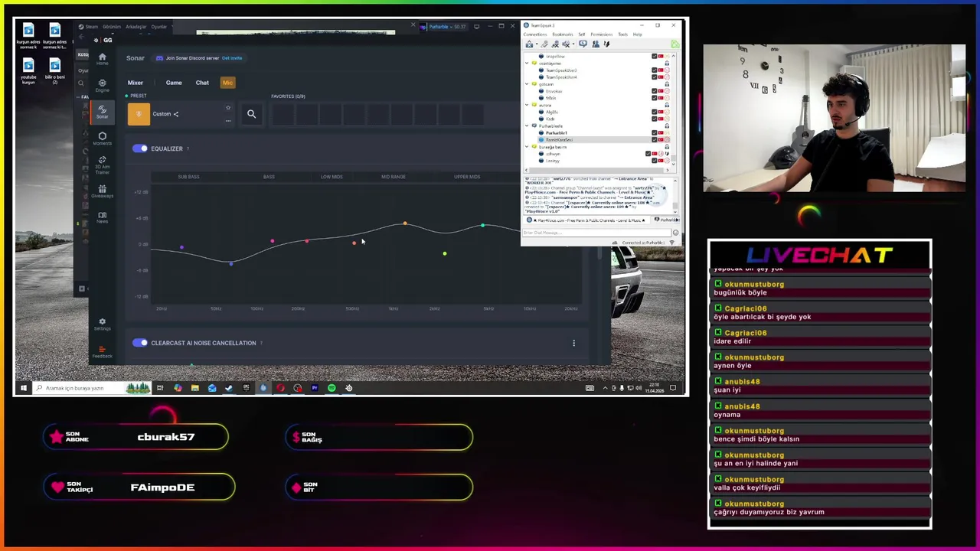
Task: Open the Steam Arkadaşlar menu
Action: point(136,27)
